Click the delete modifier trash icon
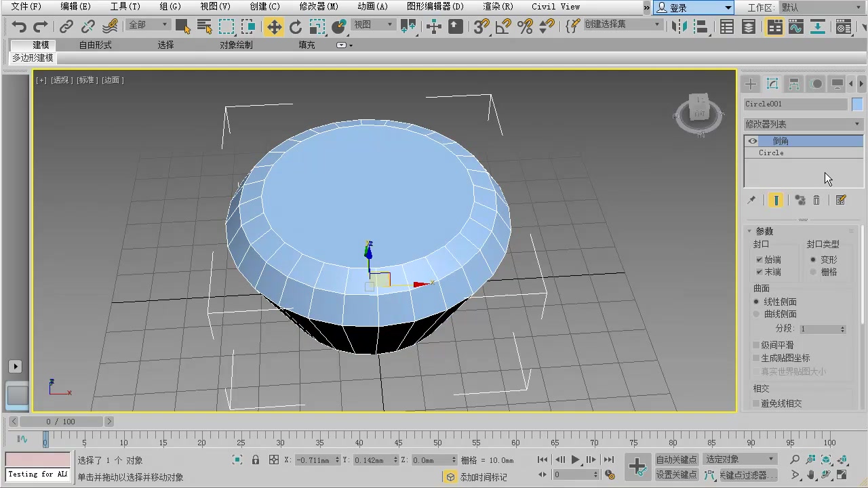The height and width of the screenshot is (488, 868). [816, 200]
